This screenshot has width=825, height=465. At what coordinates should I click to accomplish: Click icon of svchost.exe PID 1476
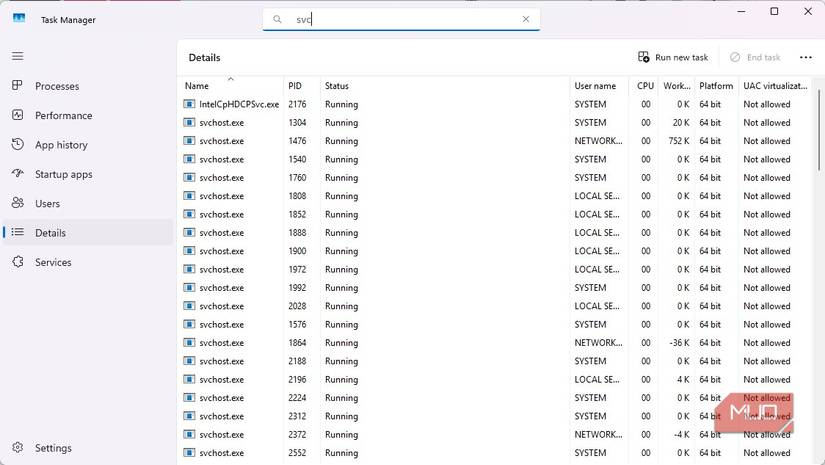coord(189,141)
